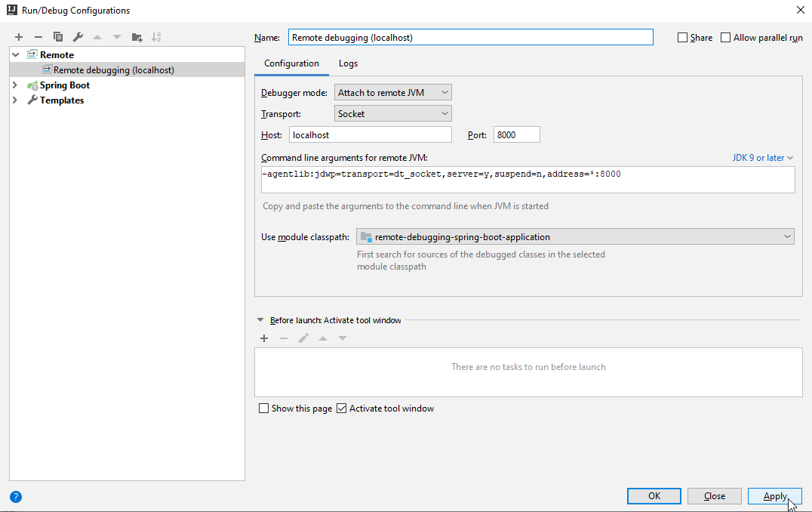Click 'There are no tasks to run' text
This screenshot has height=512, width=812.
(x=528, y=367)
